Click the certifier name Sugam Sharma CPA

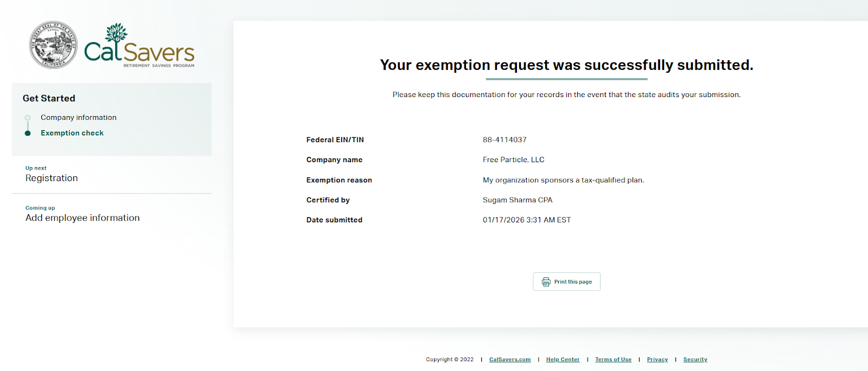[x=518, y=200]
